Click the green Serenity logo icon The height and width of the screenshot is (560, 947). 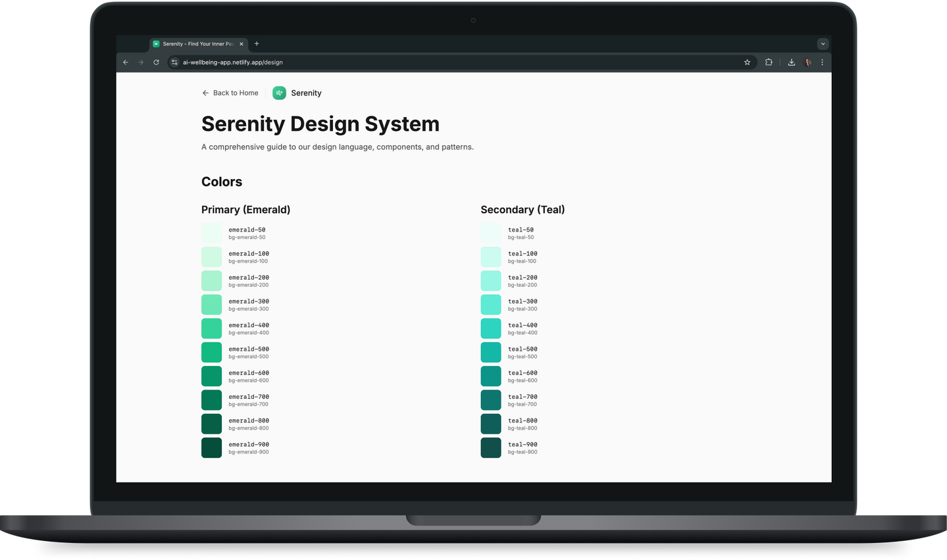pyautogui.click(x=279, y=93)
